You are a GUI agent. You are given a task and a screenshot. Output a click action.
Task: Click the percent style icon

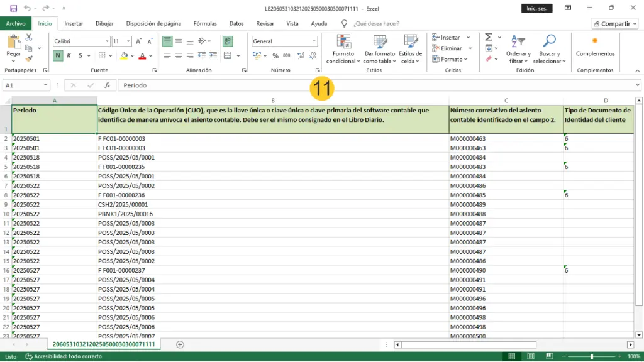(x=275, y=55)
